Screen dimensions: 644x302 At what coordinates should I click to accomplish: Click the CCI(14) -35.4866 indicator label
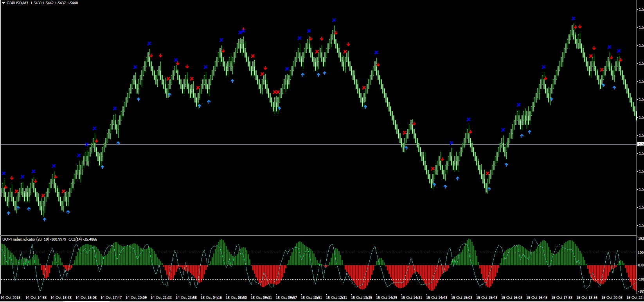tap(83, 239)
